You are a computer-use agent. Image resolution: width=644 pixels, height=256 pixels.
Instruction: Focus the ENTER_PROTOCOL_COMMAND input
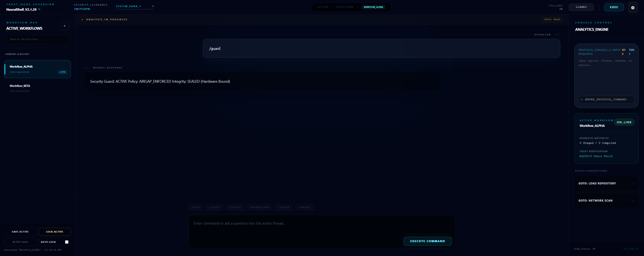click(606, 100)
